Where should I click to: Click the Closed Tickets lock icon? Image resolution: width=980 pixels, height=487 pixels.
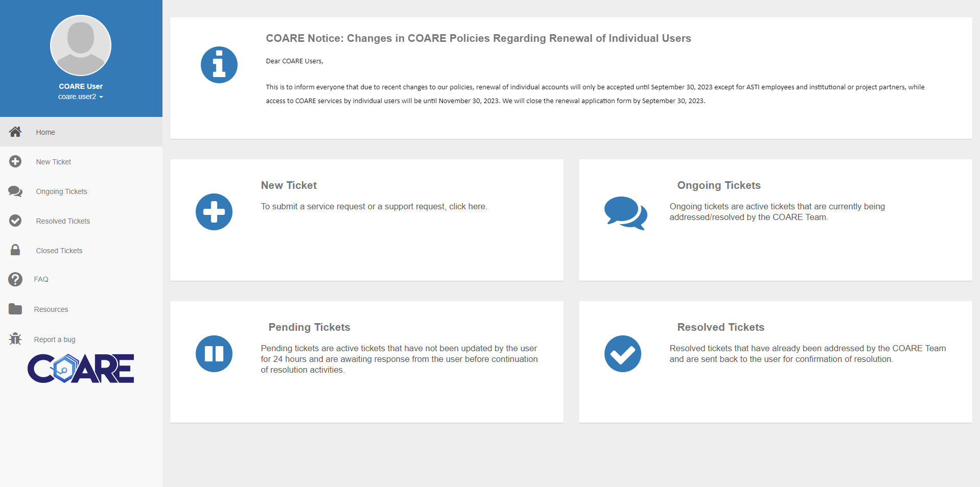pyautogui.click(x=15, y=250)
